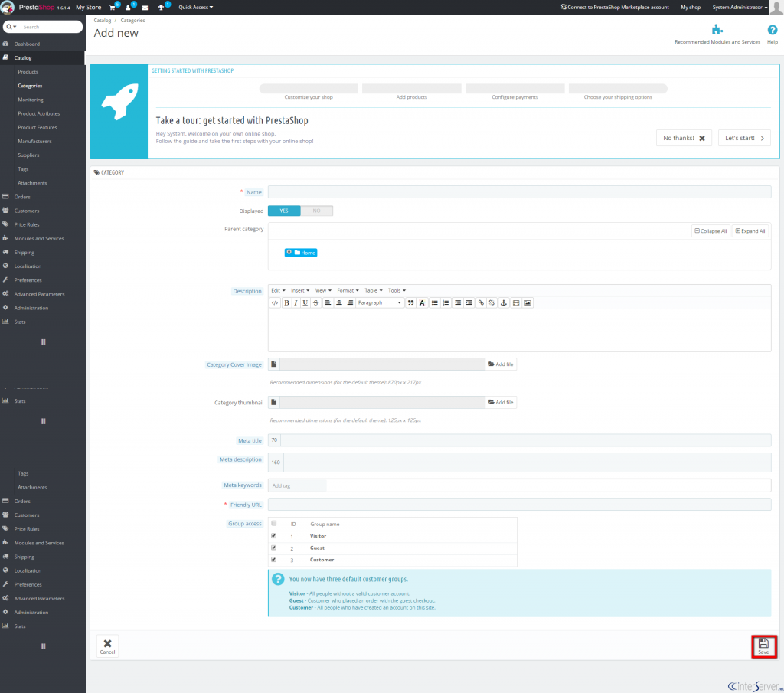The height and width of the screenshot is (693, 784).
Task: Open new customers notification icon
Action: click(129, 8)
